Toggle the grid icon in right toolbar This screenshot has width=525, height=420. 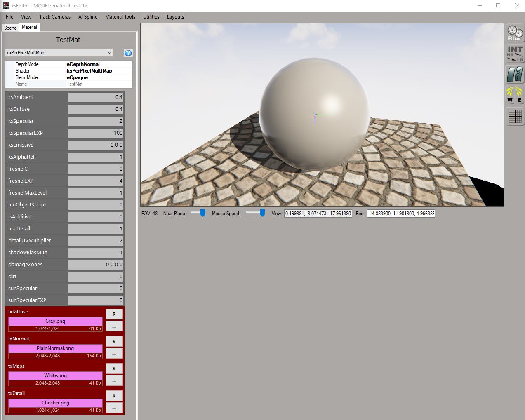click(x=515, y=116)
